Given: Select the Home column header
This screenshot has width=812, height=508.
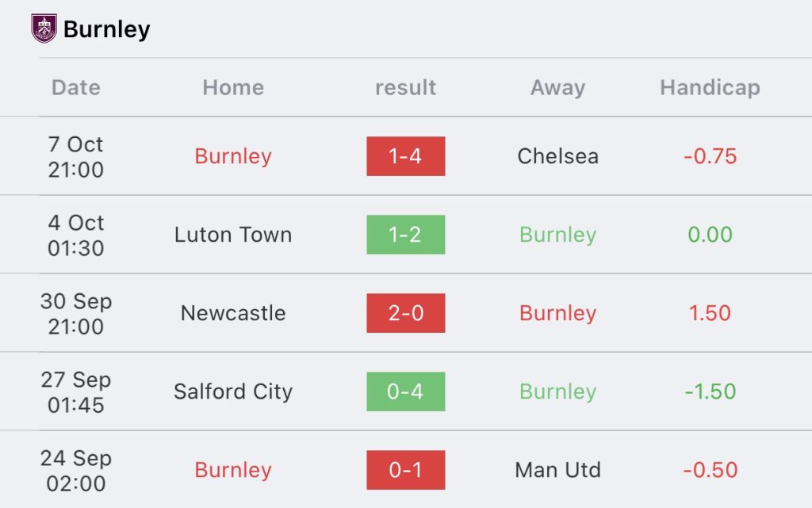Looking at the screenshot, I should point(233,87).
